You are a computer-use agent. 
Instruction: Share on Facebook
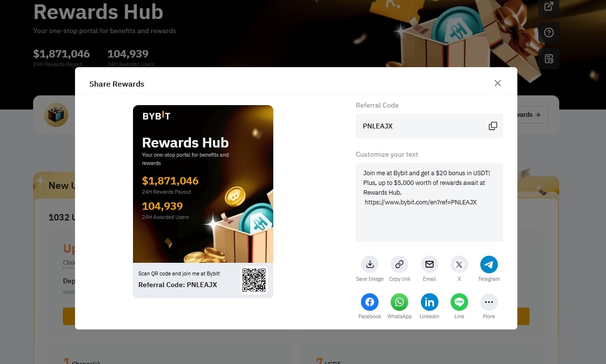[370, 302]
